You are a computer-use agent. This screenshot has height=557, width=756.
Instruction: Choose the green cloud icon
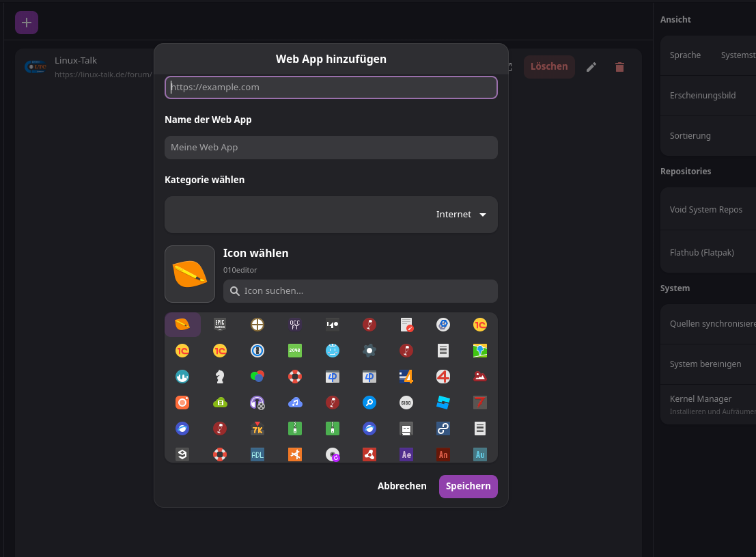point(220,403)
